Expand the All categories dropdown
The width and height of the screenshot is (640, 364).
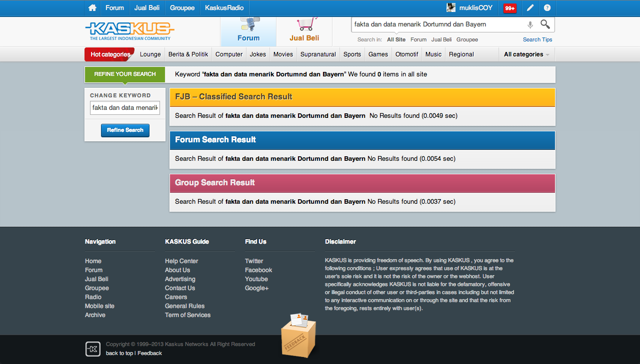tap(526, 54)
